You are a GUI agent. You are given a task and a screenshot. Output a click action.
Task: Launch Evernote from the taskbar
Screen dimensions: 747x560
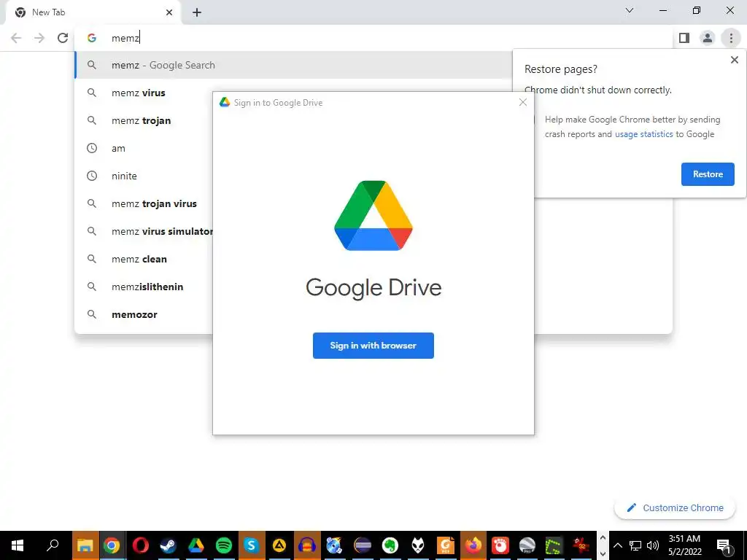(390, 545)
